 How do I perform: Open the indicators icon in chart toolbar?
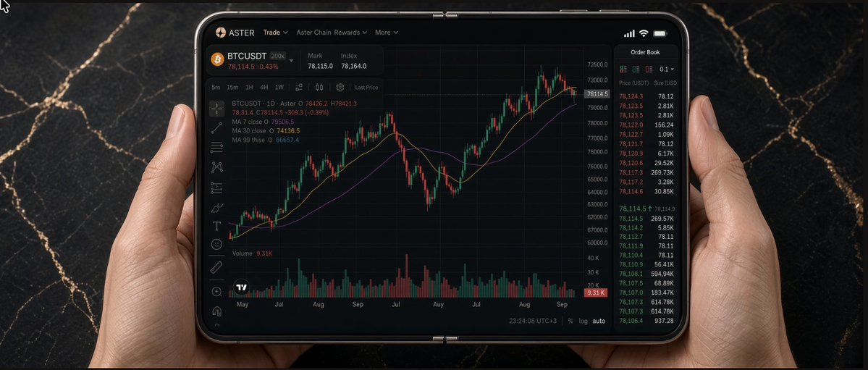(x=299, y=88)
